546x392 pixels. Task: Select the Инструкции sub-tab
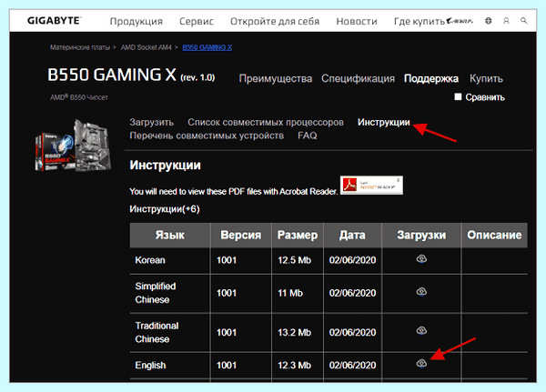pyautogui.click(x=384, y=122)
